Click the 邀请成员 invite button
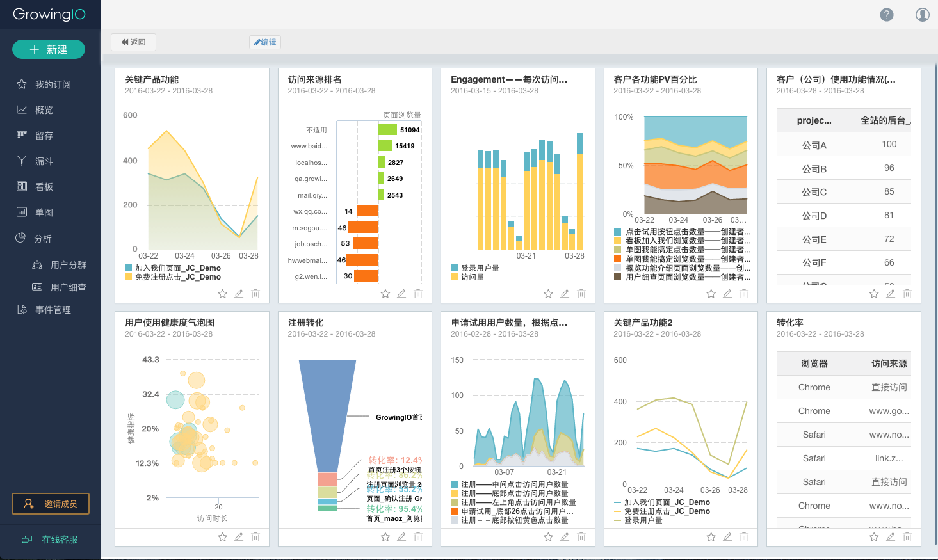 tap(51, 504)
